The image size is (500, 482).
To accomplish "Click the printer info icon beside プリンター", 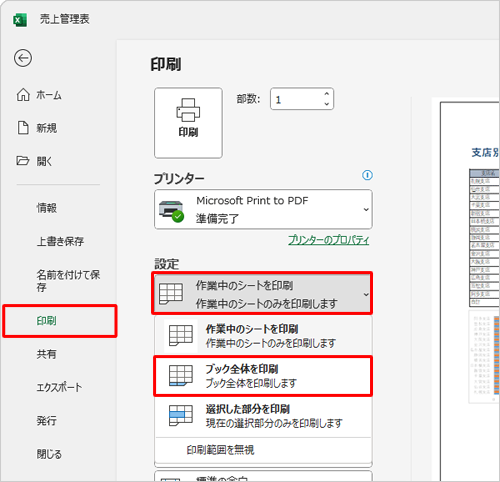I will tap(367, 175).
